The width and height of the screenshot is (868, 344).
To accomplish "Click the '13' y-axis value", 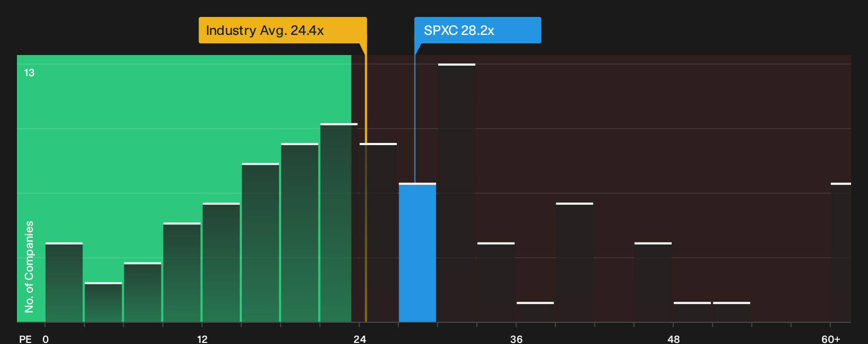I will (29, 73).
